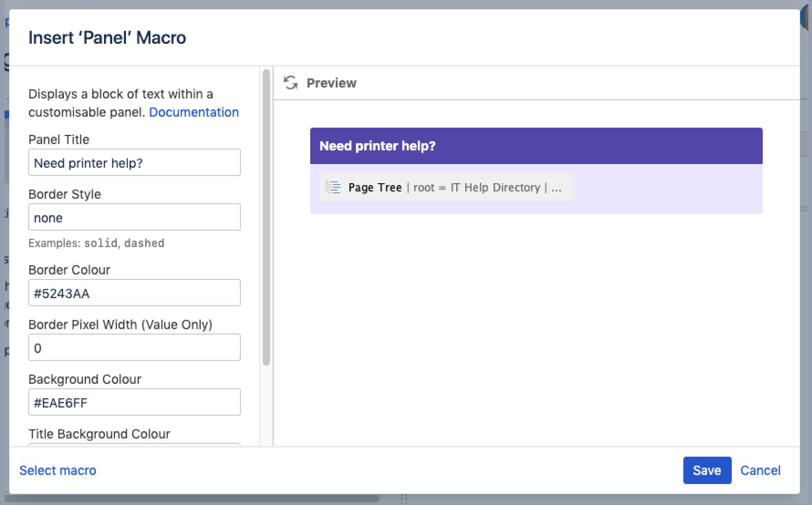
Task: Click the Page Tree macro icon in preview
Action: 333,187
